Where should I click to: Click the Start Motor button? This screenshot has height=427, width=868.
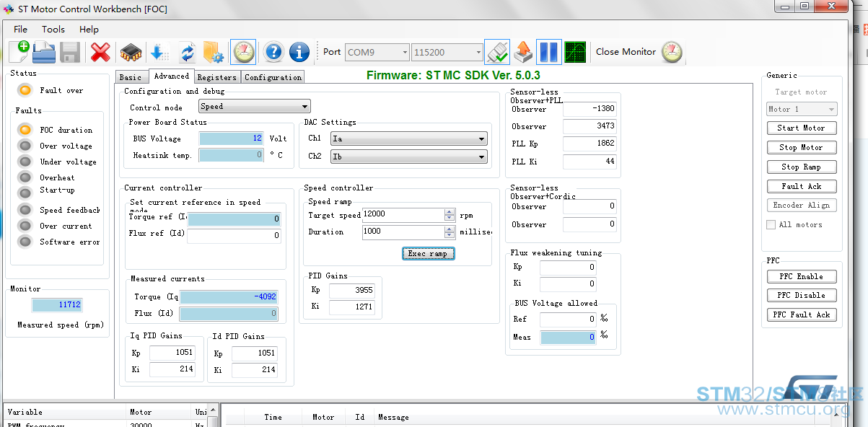(802, 128)
